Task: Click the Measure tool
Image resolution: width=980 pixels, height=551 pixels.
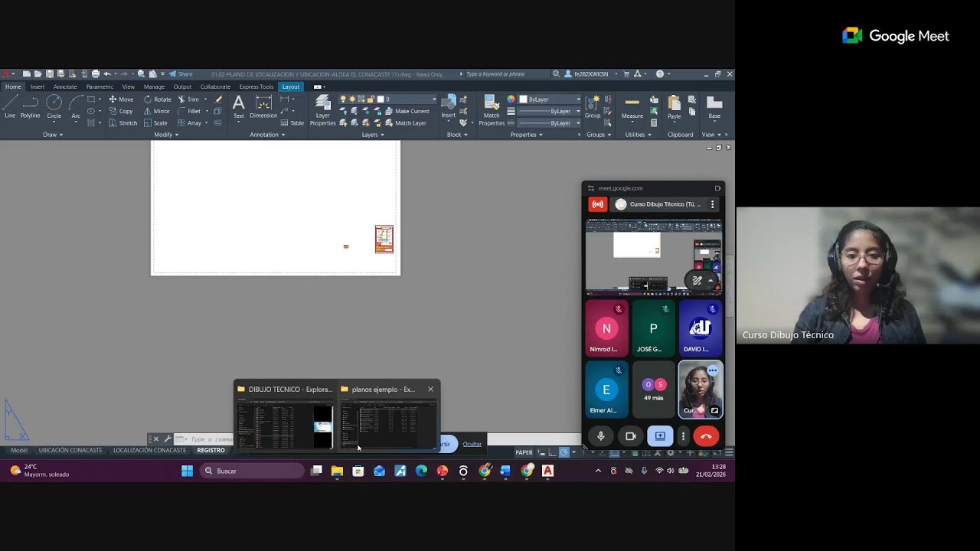Action: (x=632, y=107)
